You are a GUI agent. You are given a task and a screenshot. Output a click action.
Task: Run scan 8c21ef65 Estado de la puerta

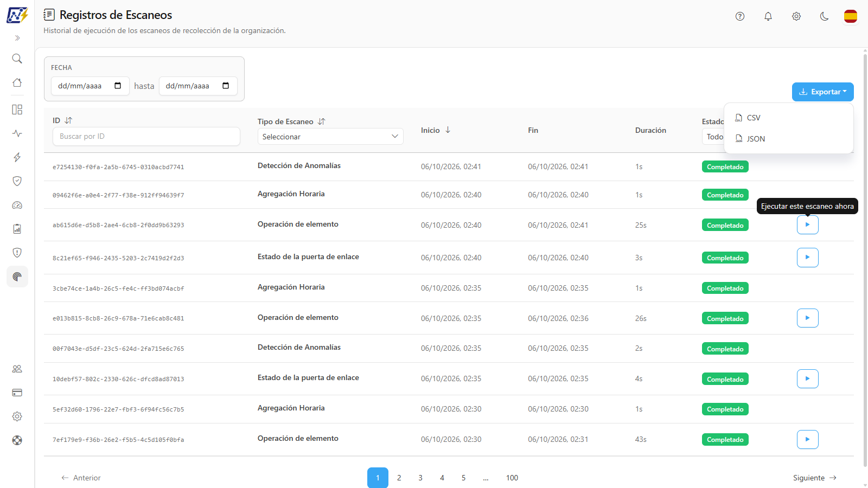pos(808,258)
